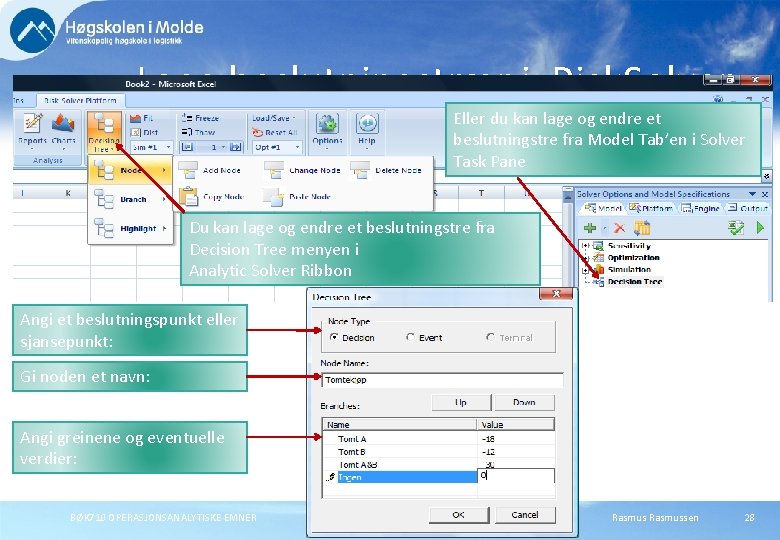Click the red X remove icon in task pane
This screenshot has width=780, height=540.
(x=619, y=228)
